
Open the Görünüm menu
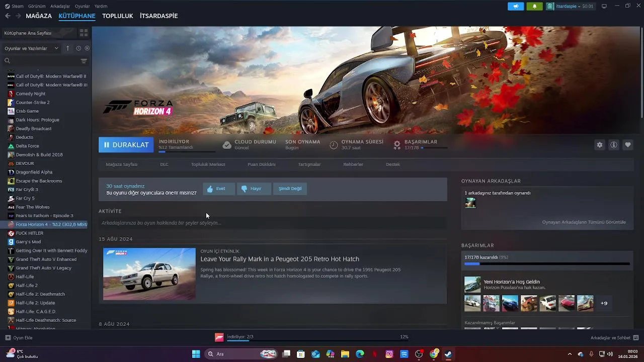pyautogui.click(x=37, y=6)
